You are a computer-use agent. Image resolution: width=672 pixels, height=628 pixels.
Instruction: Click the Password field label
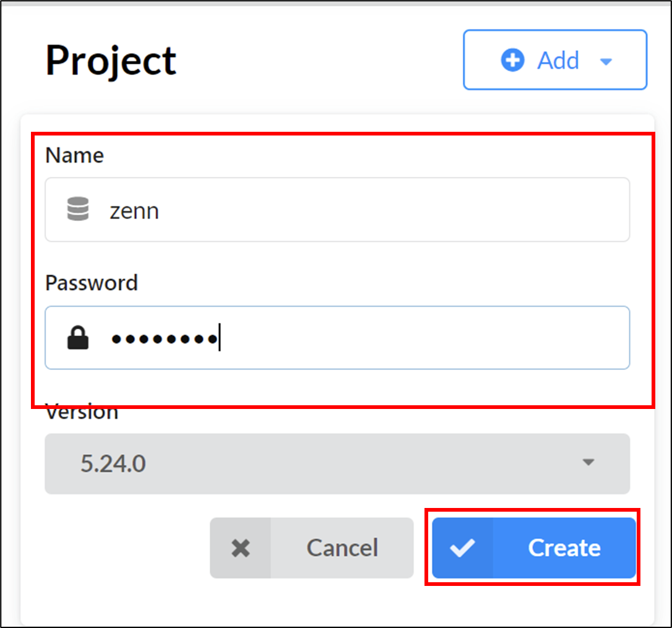tap(92, 283)
